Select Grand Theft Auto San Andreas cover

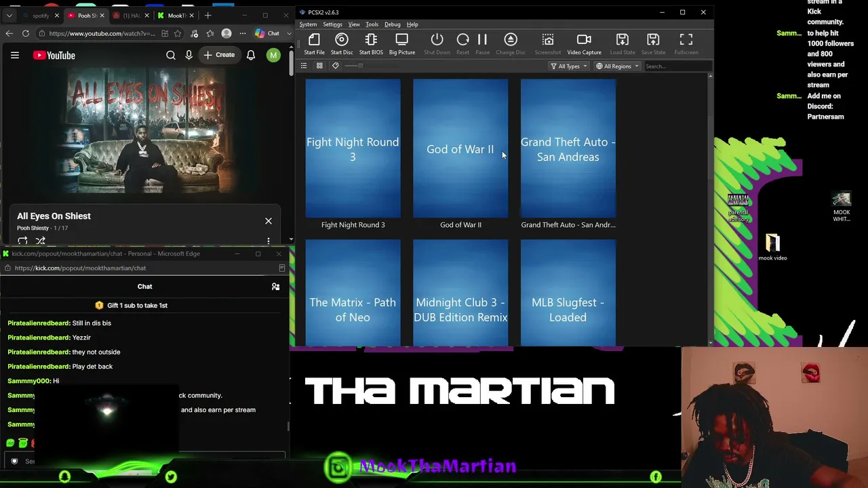568,148
